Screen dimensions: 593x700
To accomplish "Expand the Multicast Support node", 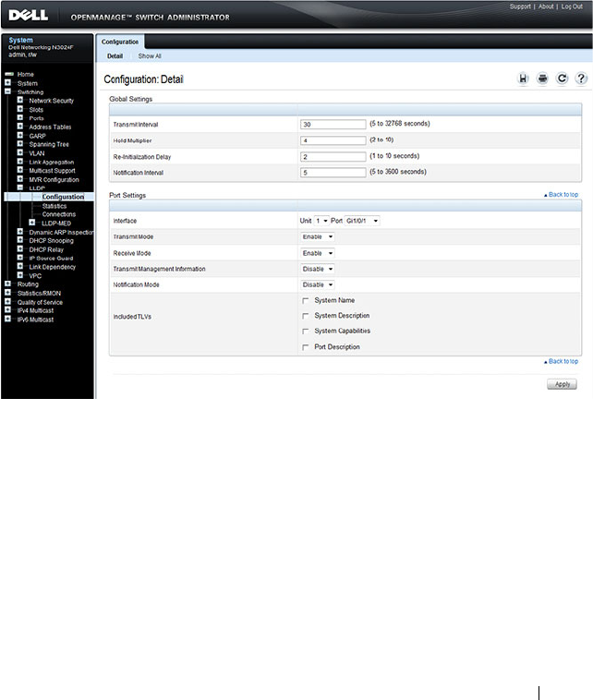I will pos(20,170).
